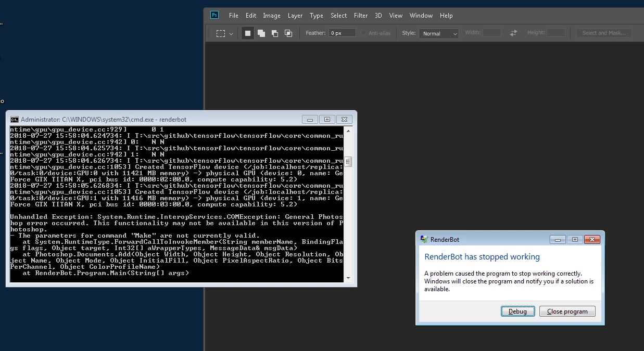The width and height of the screenshot is (644, 351).
Task: Click the 'RenderBot has stopped working' heading
Action: [x=482, y=257]
